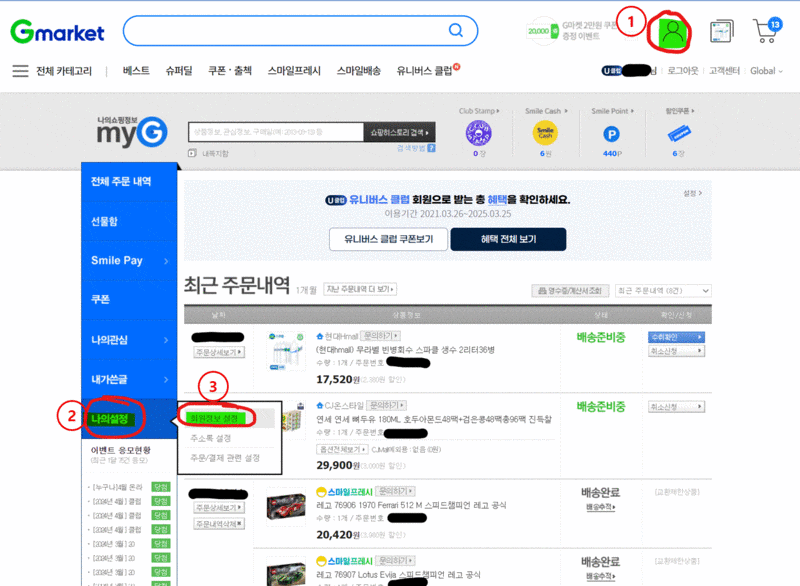This screenshot has width=800, height=586.
Task: Open the Global language dropdown
Action: [766, 71]
